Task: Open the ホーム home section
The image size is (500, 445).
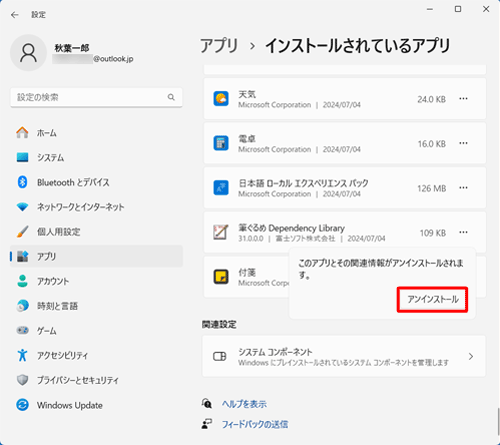Action: point(96,133)
